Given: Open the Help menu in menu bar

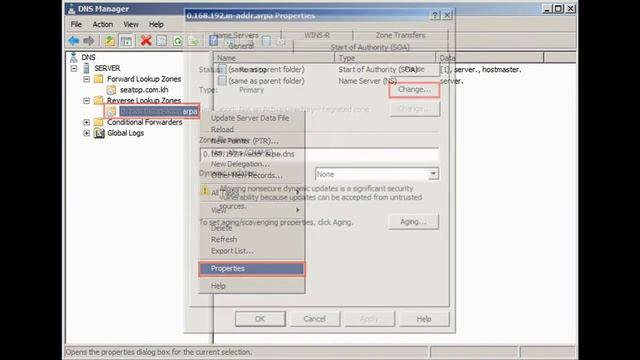Looking at the screenshot, I should pyautogui.click(x=156, y=24).
